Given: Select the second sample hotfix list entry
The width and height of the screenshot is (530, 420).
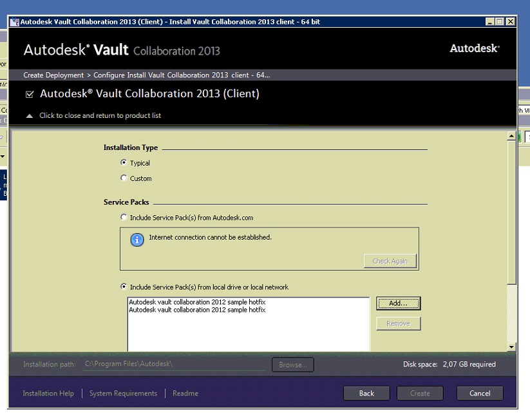Looking at the screenshot, I should tap(197, 310).
